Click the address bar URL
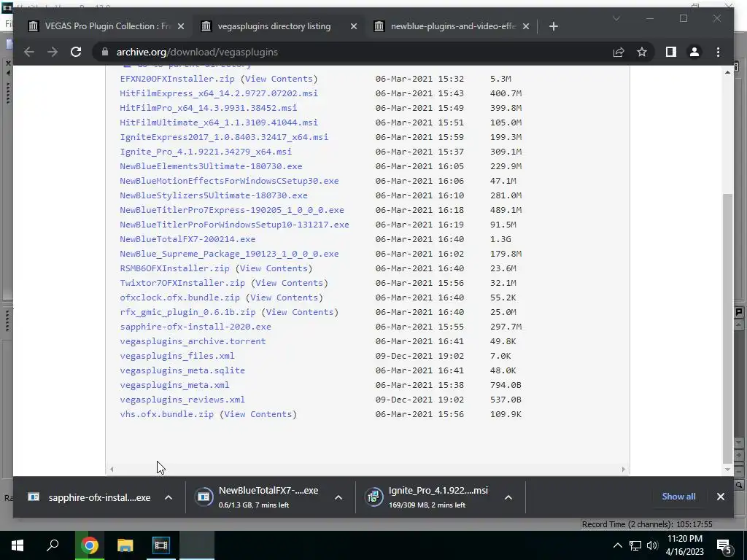Screen dimensions: 747x560 click(x=197, y=52)
